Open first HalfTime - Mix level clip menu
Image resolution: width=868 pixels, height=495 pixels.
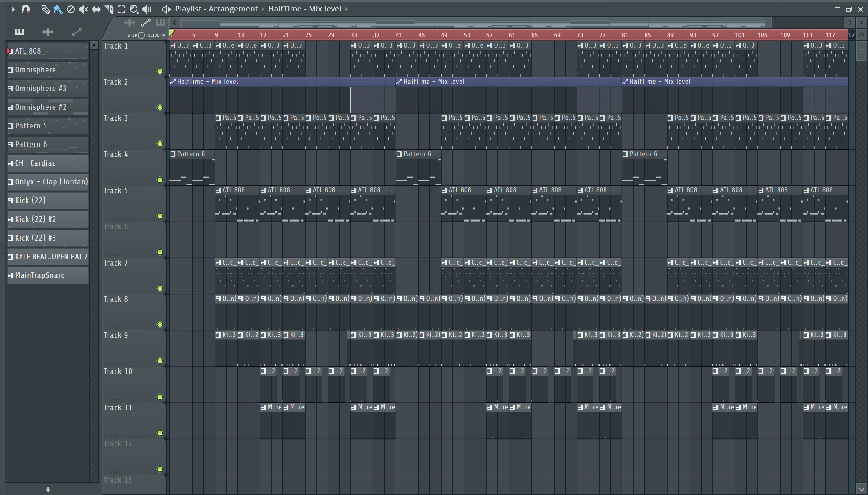(x=173, y=82)
